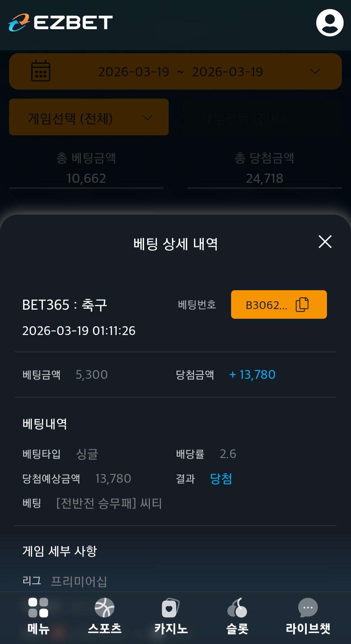Screen dimensions: 351x644
Task: Open the user profile icon
Action: (x=330, y=23)
